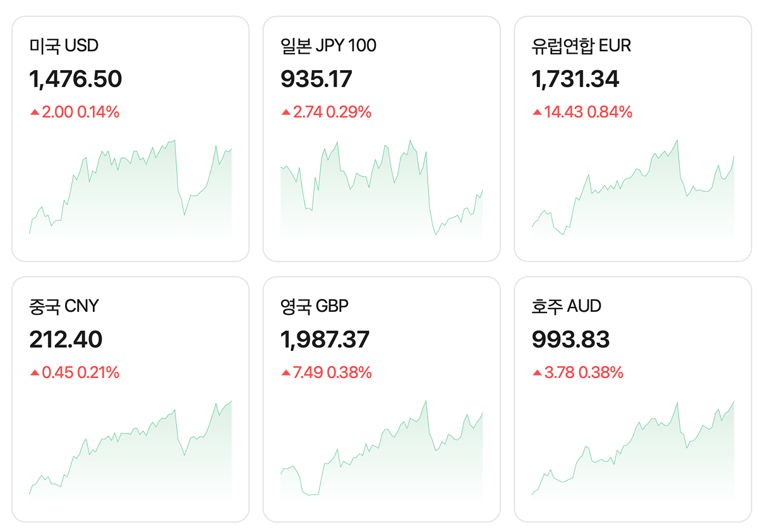Open the 일본 JPY 100 trend chart

click(382, 189)
